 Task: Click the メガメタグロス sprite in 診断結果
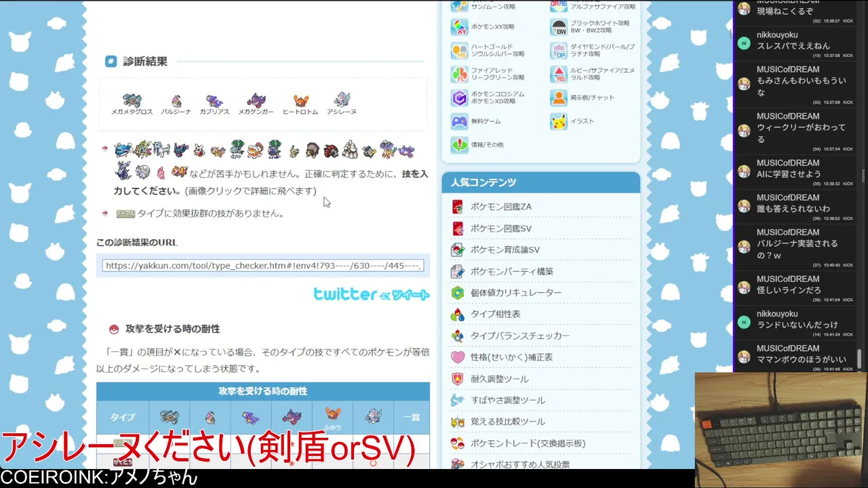click(x=132, y=100)
